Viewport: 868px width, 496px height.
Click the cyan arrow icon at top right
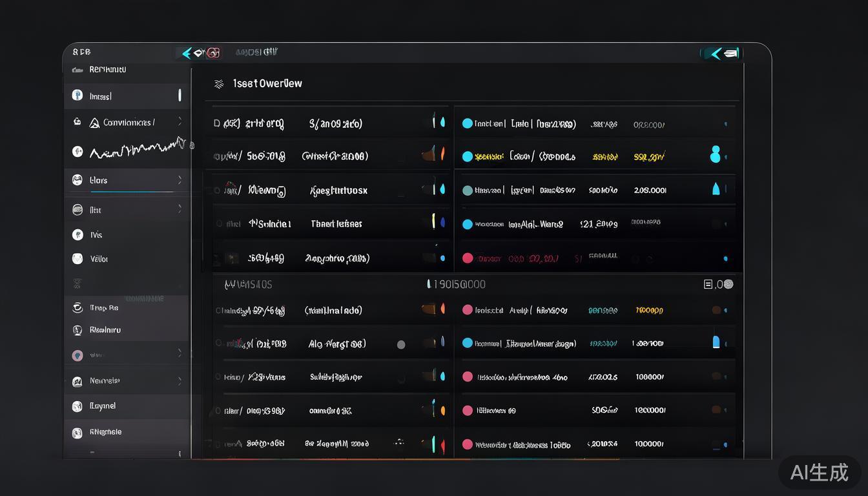point(715,54)
